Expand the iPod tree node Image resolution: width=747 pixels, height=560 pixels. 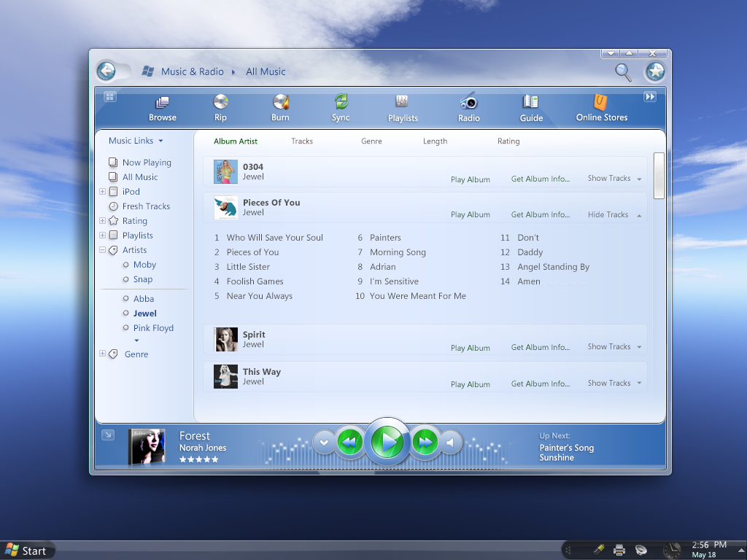[102, 192]
